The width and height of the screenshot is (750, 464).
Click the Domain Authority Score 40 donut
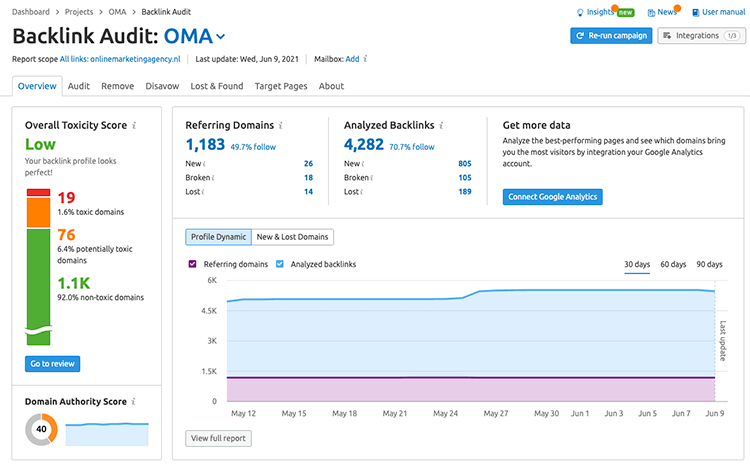coord(42,429)
